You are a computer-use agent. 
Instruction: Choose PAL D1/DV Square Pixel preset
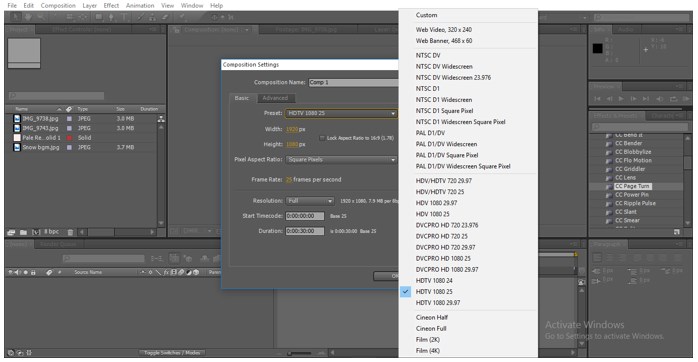pos(447,155)
